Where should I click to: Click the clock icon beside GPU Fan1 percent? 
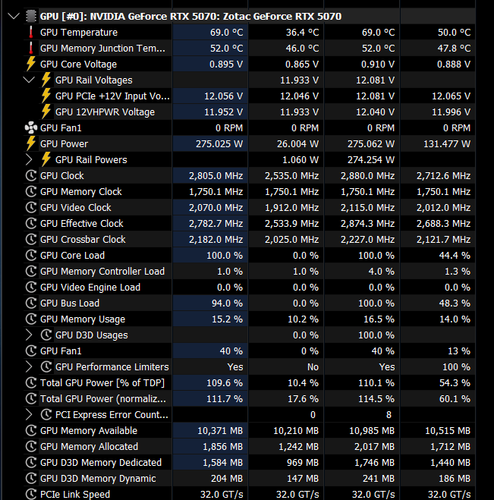pyautogui.click(x=31, y=351)
